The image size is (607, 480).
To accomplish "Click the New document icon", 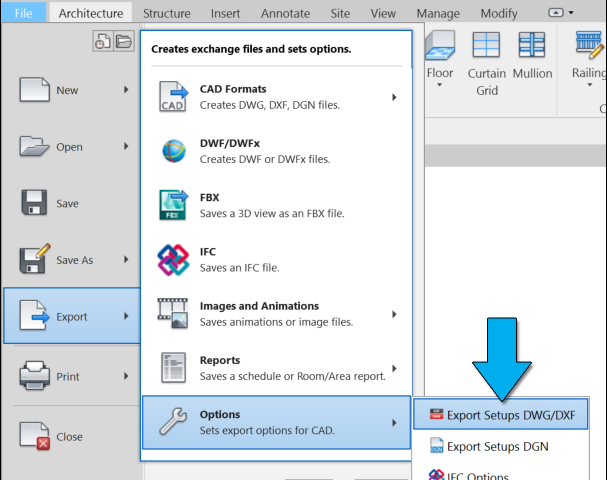I will coord(34,90).
